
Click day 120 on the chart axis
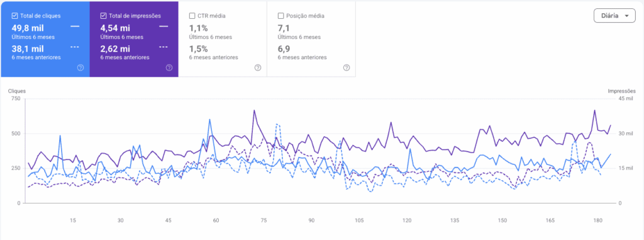[407, 220]
